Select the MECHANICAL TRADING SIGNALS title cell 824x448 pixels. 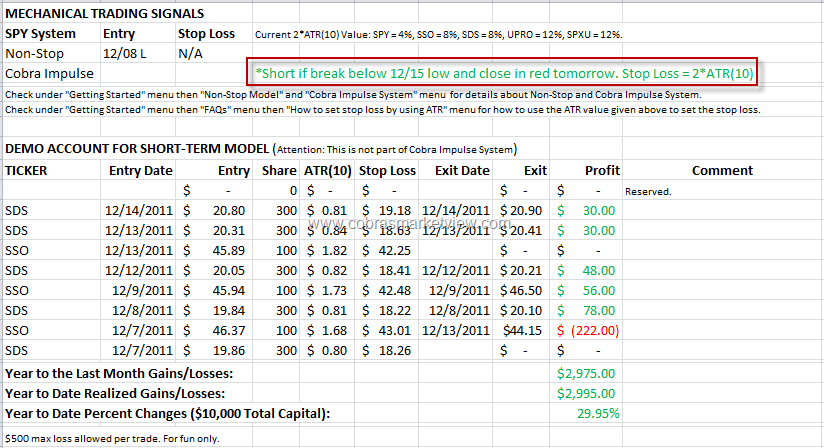point(105,14)
